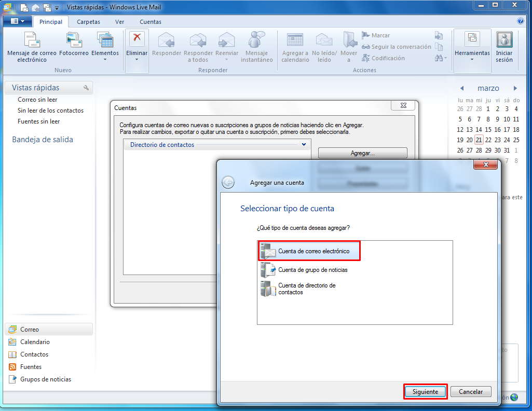Click the marzo month header

488,88
